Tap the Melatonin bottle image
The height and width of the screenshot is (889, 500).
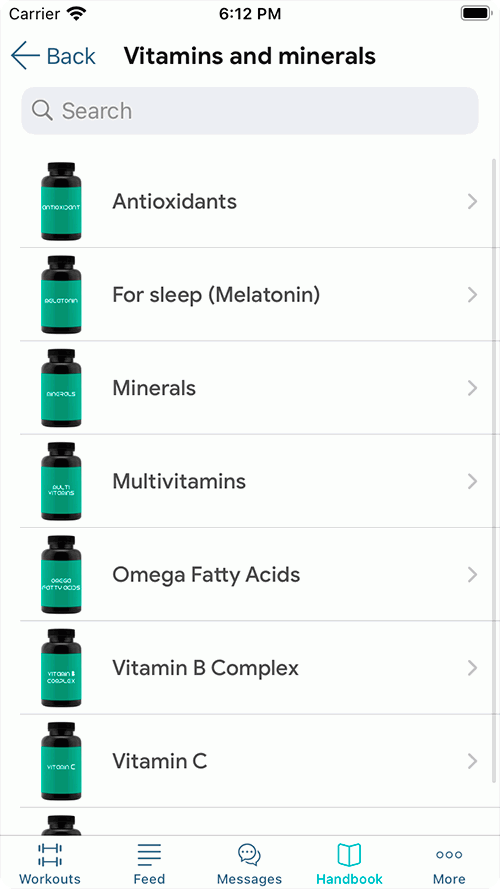61,295
